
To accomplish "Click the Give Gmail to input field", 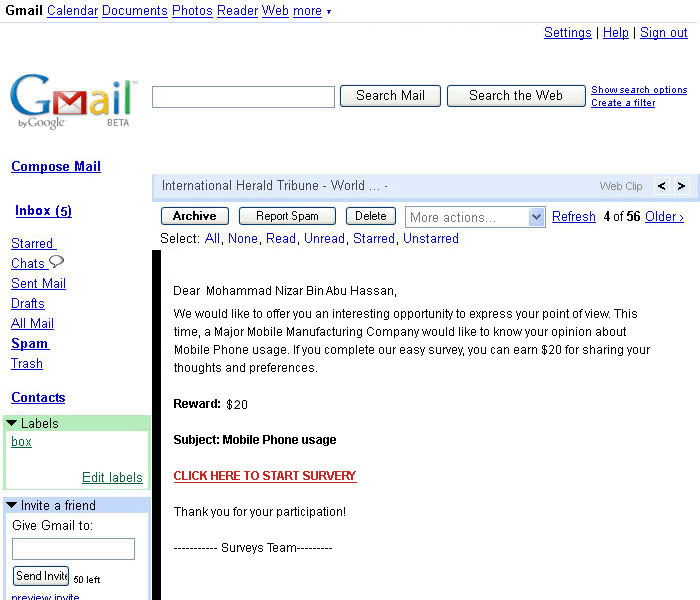I will pos(73,549).
